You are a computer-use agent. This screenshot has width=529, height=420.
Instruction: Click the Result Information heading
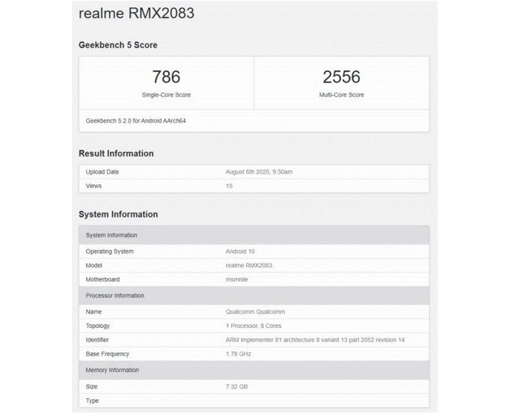point(116,153)
